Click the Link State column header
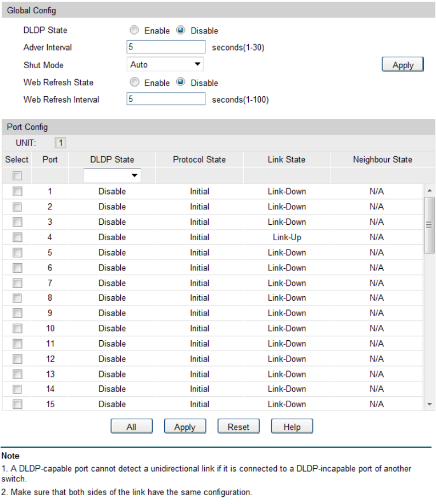 pos(287,159)
